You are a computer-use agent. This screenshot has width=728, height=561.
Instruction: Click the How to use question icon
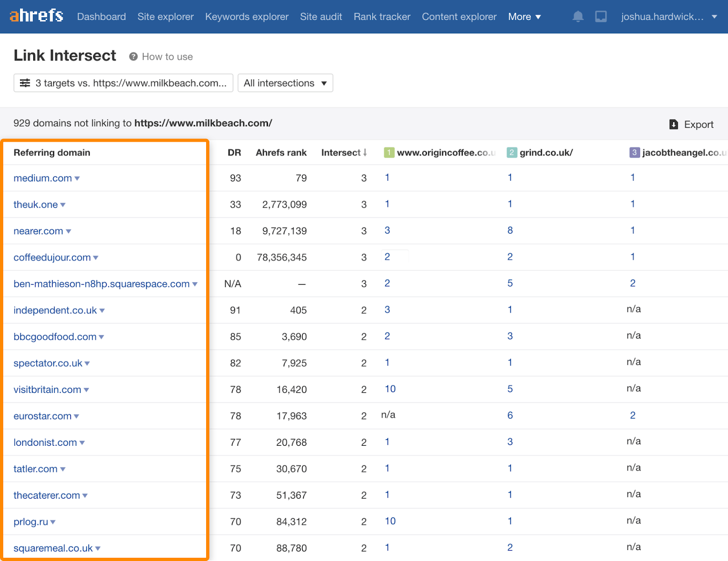pyautogui.click(x=133, y=56)
